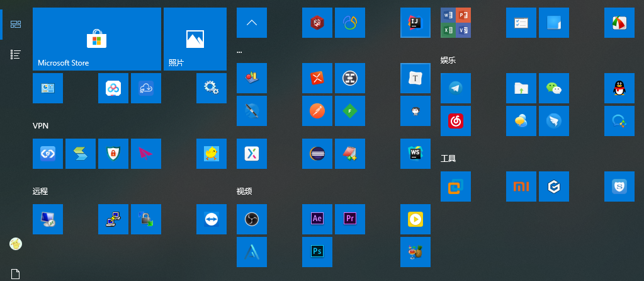Open the Microsoft Store tile
The image size is (644, 281).
point(96,39)
